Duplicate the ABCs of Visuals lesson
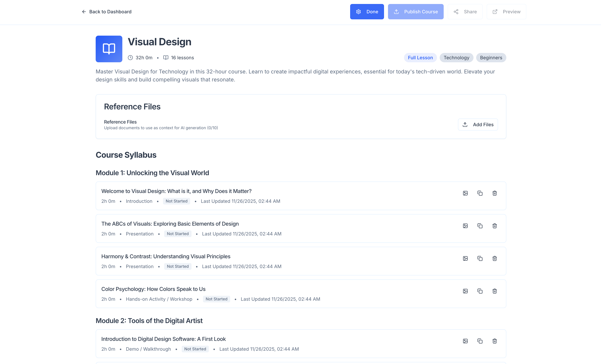Image resolution: width=601 pixels, height=364 pixels. [480, 226]
